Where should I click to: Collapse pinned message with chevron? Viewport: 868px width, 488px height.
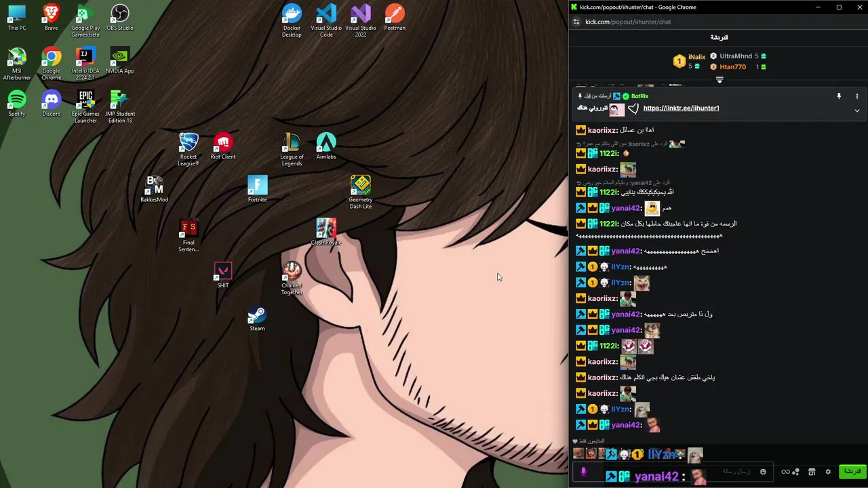[x=856, y=110]
